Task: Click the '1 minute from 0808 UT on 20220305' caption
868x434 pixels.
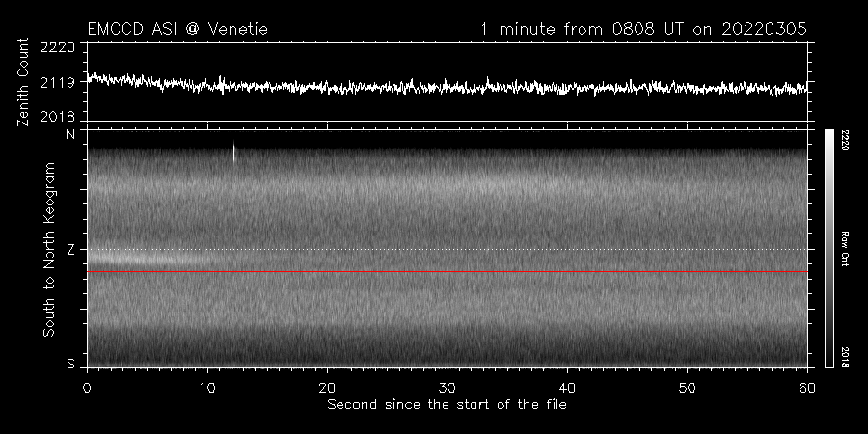Action: point(644,29)
